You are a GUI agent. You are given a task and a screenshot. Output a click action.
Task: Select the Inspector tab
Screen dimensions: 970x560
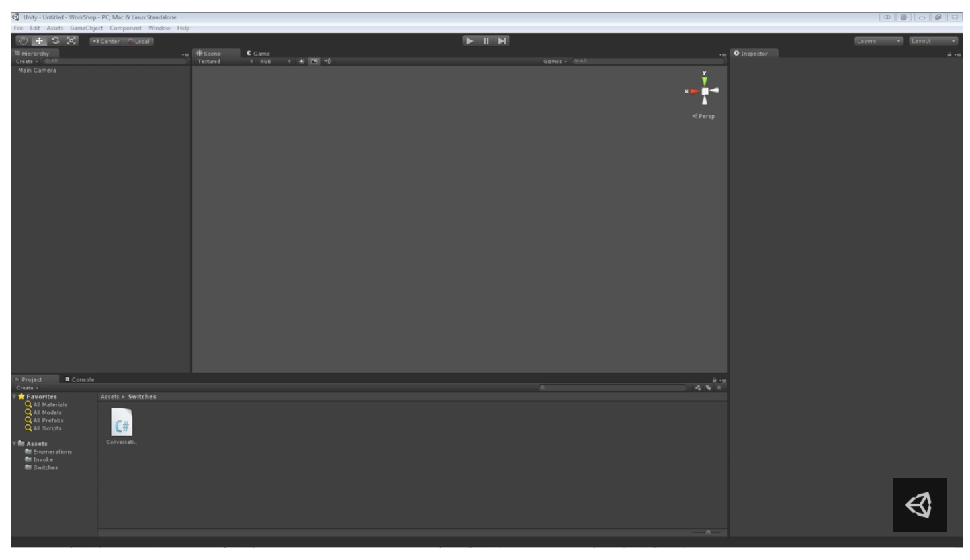click(x=755, y=53)
